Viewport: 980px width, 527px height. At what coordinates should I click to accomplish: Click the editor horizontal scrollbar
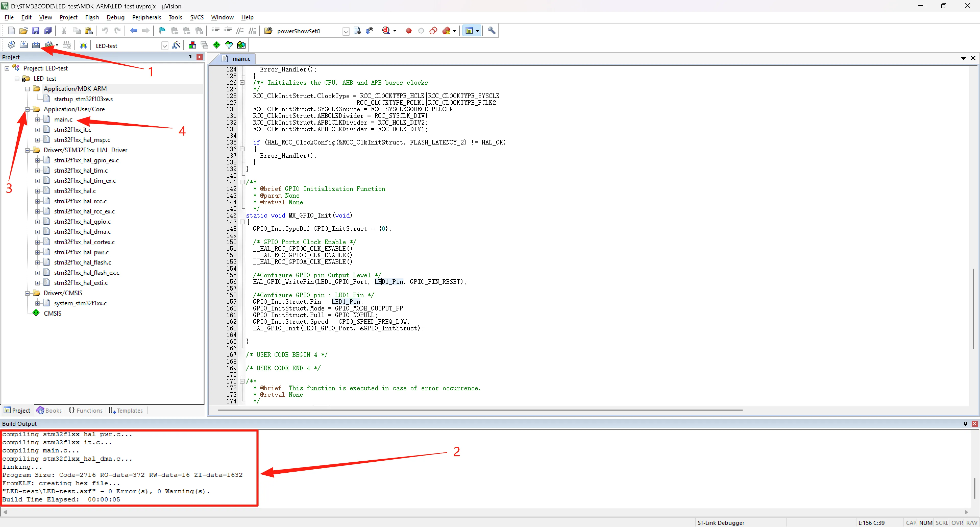coord(479,410)
